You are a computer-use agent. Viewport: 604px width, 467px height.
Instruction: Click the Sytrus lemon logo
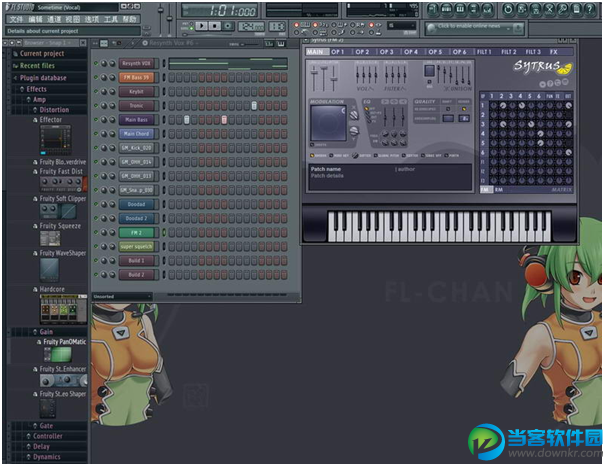click(566, 69)
